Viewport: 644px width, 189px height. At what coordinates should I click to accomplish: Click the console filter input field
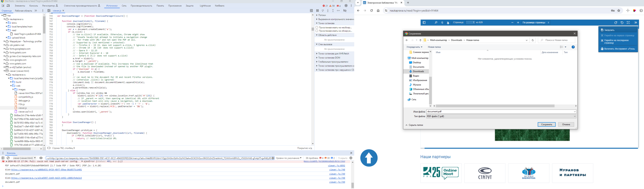click(160, 158)
